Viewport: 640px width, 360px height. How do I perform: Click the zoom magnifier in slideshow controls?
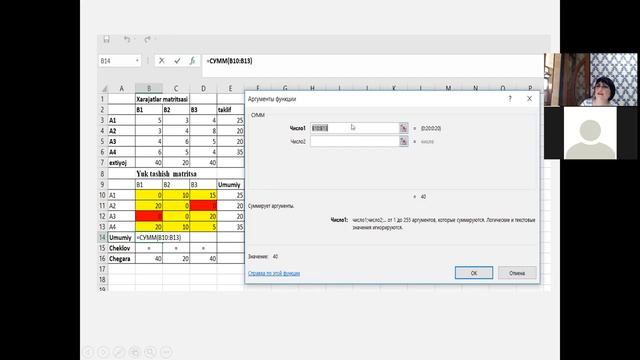click(x=150, y=352)
